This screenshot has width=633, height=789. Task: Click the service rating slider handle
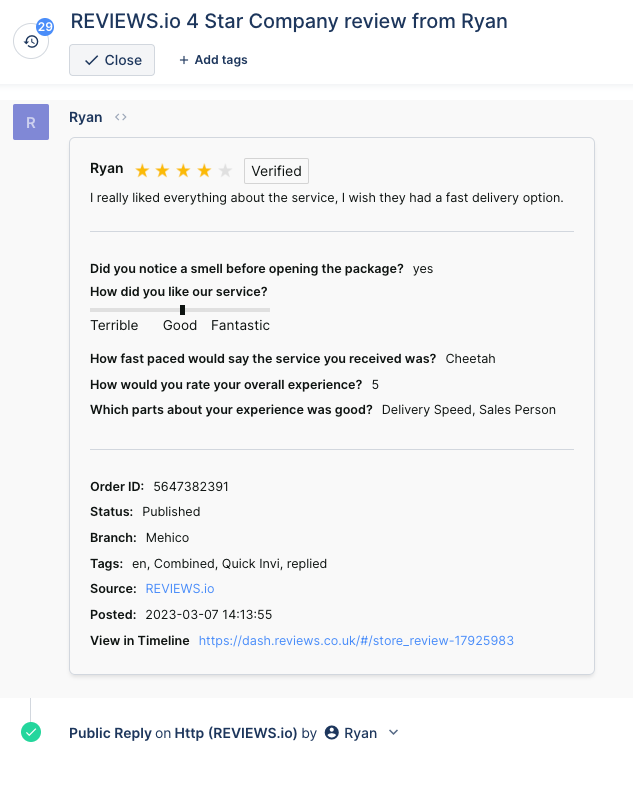182,310
